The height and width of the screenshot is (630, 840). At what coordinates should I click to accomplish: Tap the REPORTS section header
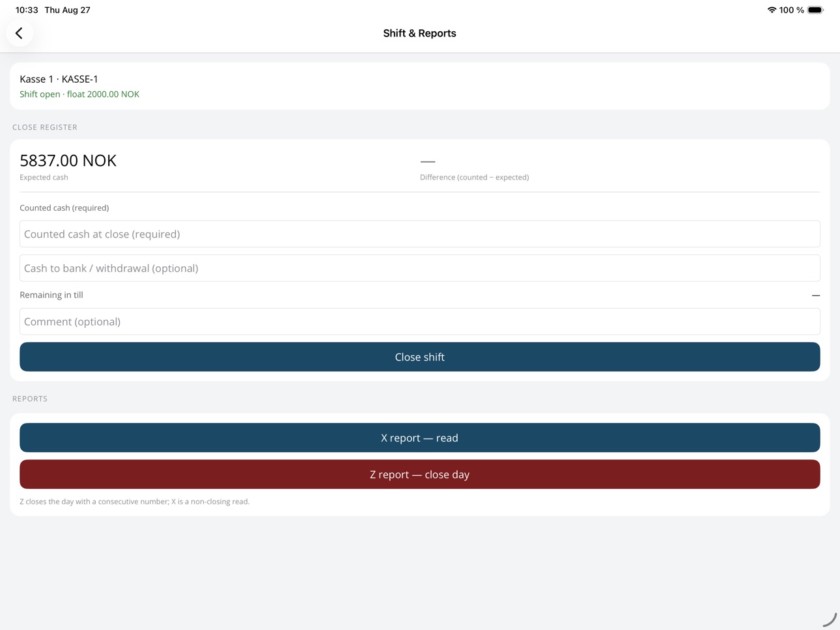click(x=30, y=398)
